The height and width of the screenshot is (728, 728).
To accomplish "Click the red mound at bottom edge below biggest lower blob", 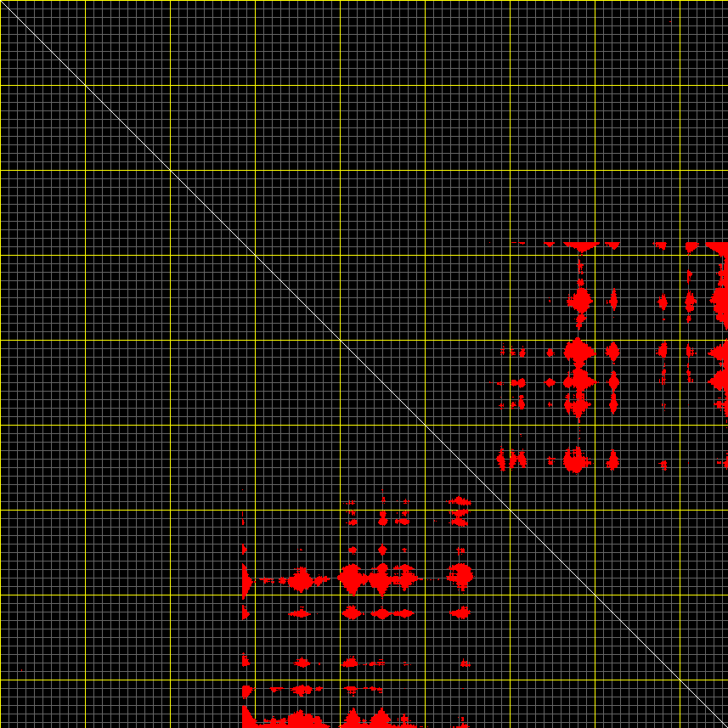I will (x=353, y=720).
